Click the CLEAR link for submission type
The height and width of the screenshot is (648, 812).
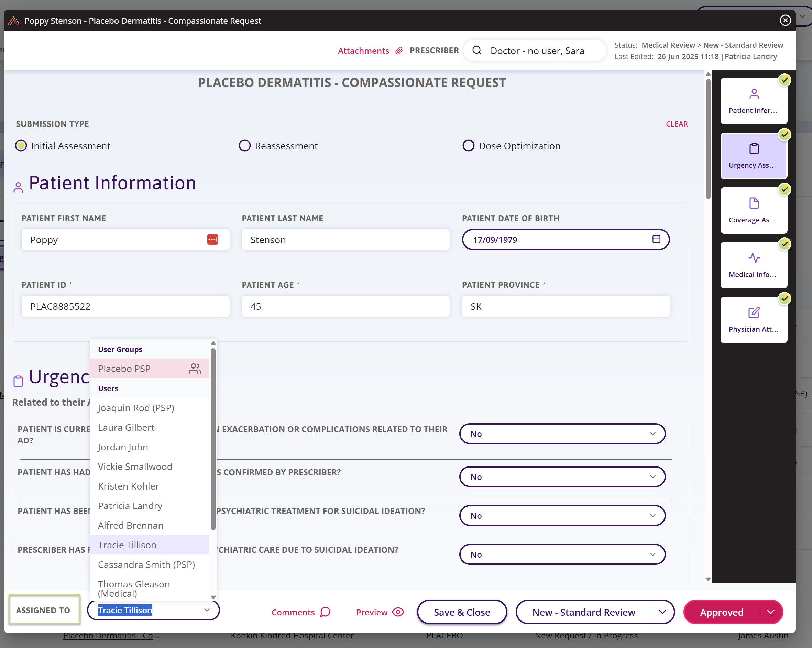click(677, 124)
